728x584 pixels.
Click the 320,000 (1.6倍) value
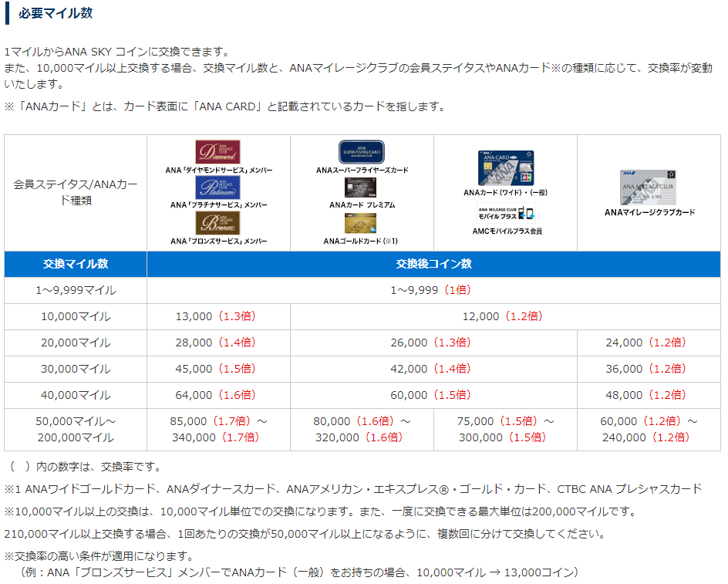359,437
